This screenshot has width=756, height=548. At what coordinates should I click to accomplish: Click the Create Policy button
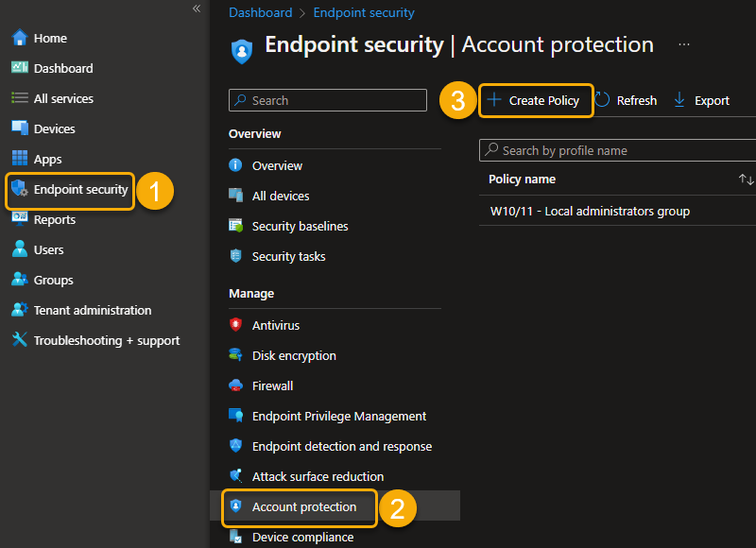coord(535,100)
